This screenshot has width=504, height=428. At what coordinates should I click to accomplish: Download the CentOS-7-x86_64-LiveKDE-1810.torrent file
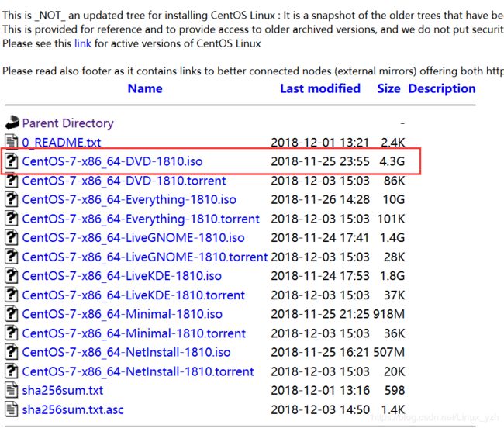pyautogui.click(x=133, y=295)
